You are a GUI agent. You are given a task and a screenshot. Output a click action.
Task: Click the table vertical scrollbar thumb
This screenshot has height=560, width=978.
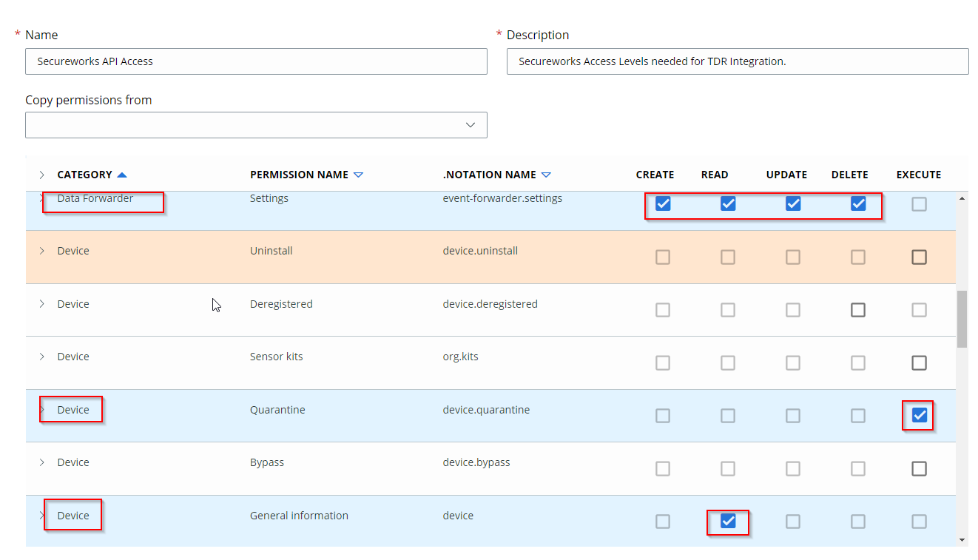pos(962,319)
